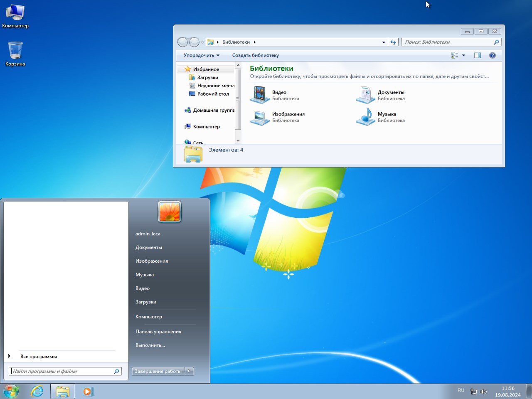Click the breadcrumb arrow before Libraries
532x399 pixels.
pyautogui.click(x=218, y=42)
